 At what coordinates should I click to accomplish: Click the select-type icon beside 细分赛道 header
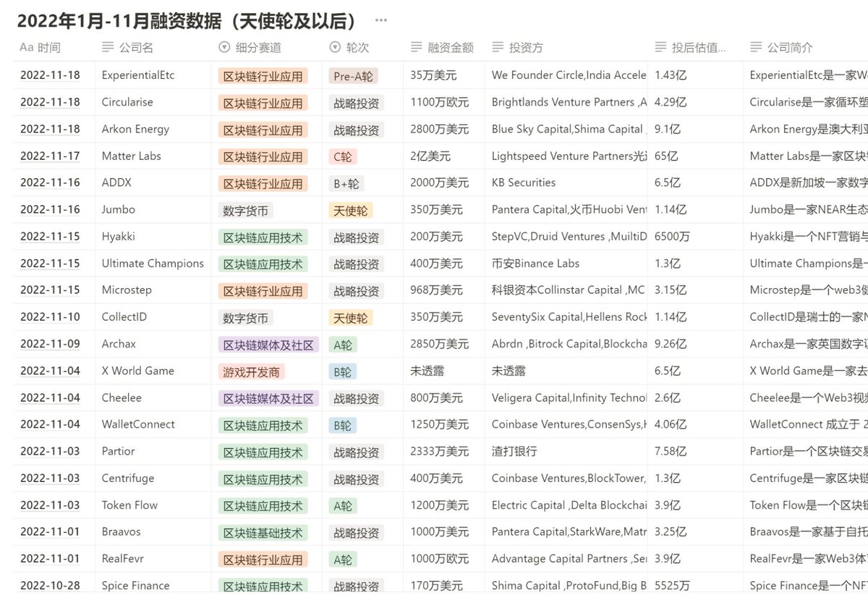[224, 48]
